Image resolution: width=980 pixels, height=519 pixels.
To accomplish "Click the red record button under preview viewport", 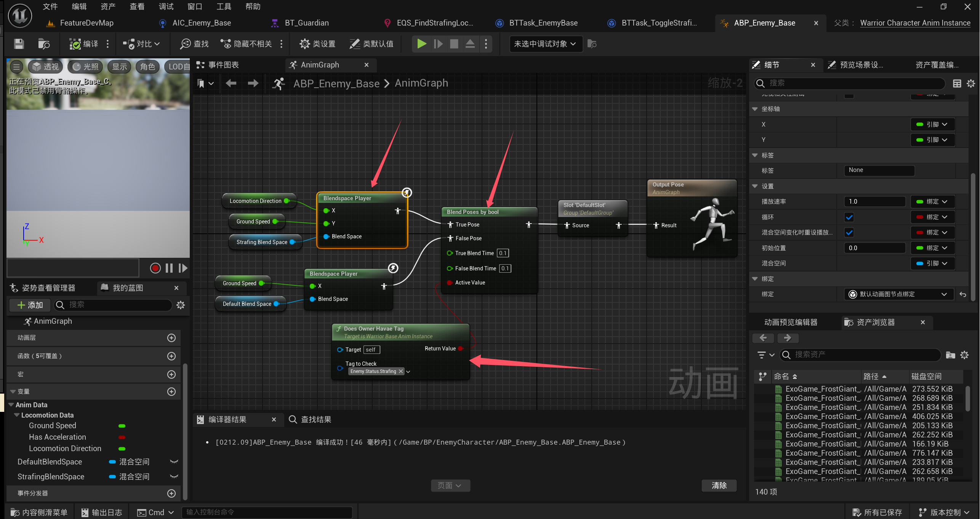I will 155,268.
